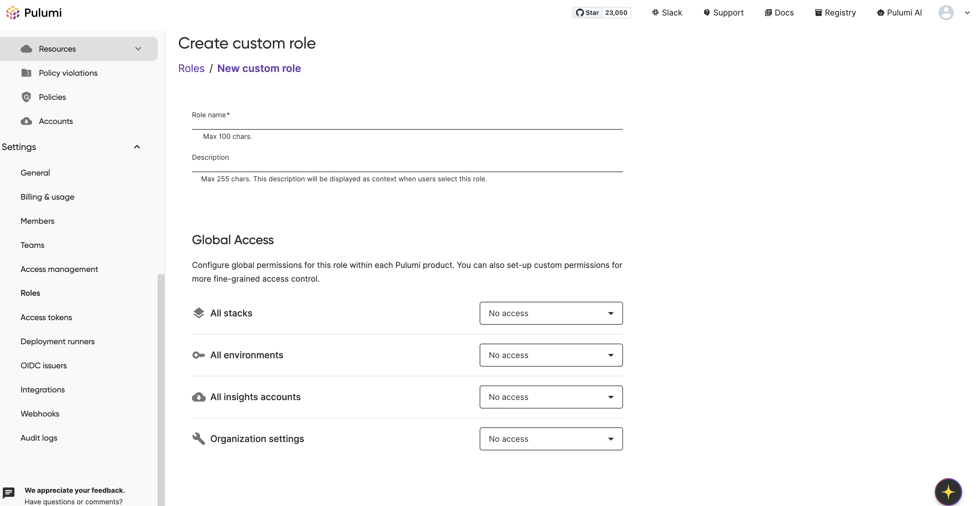980x506 pixels.
Task: Open the Docs link in header
Action: click(779, 13)
